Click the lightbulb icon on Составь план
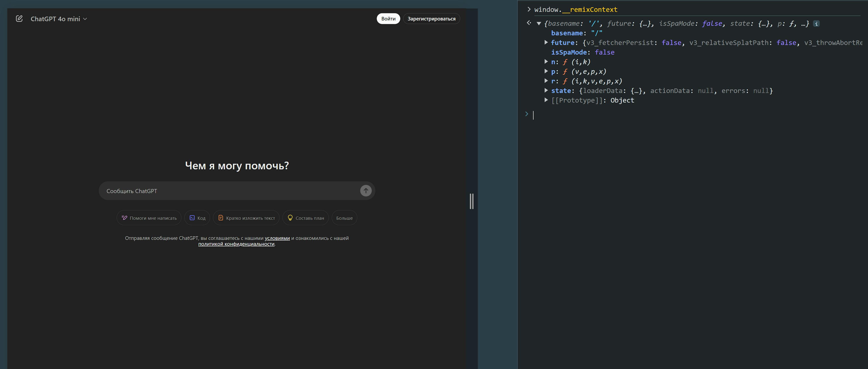This screenshot has height=369, width=868. coord(290,218)
